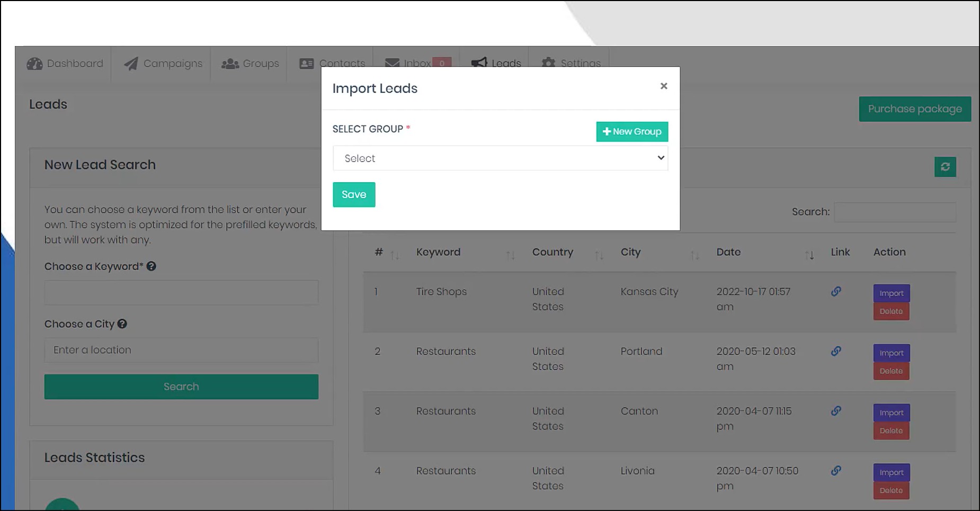Image resolution: width=980 pixels, height=511 pixels.
Task: Open the Contacts tab
Action: pyautogui.click(x=332, y=64)
